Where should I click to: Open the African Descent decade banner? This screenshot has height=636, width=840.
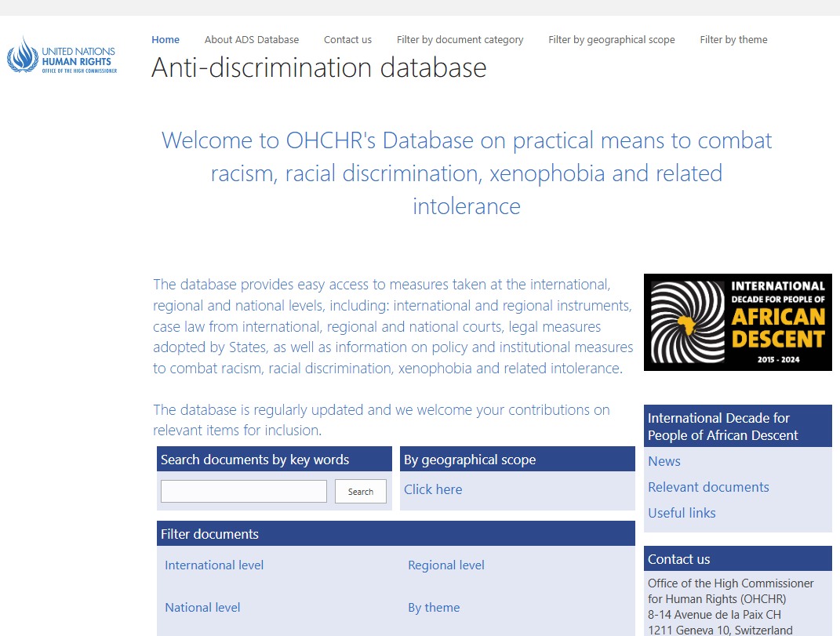tap(737, 322)
